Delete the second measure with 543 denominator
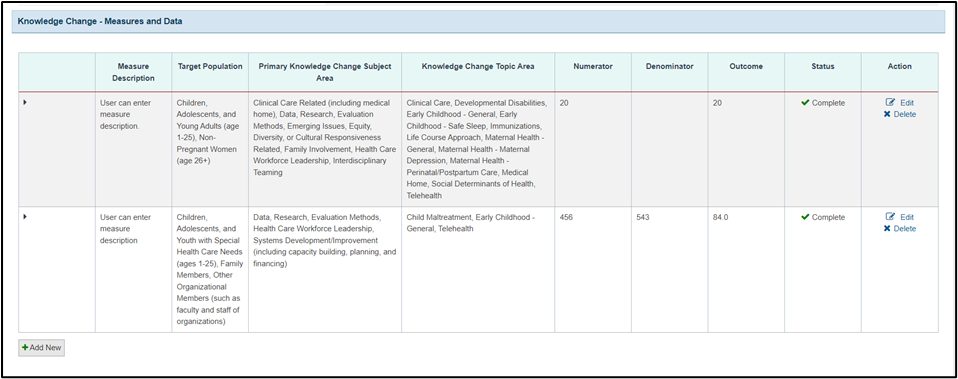This screenshot has width=958, height=379. pyautogui.click(x=899, y=229)
